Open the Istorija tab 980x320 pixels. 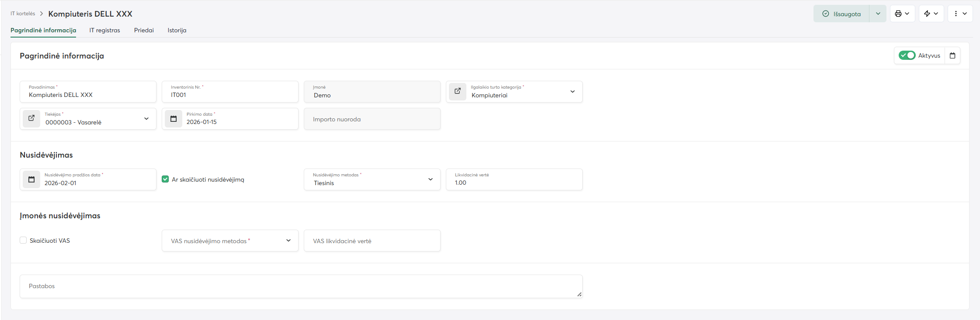coord(177,30)
